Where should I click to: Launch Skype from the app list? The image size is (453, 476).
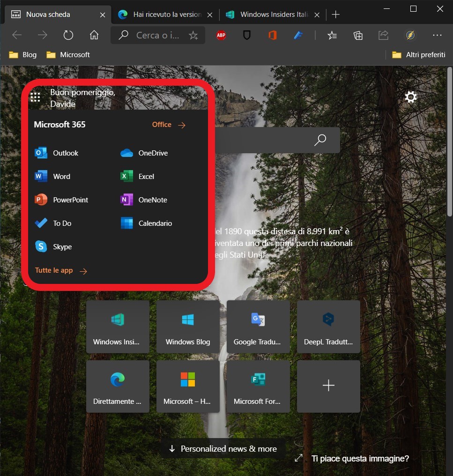click(x=53, y=246)
